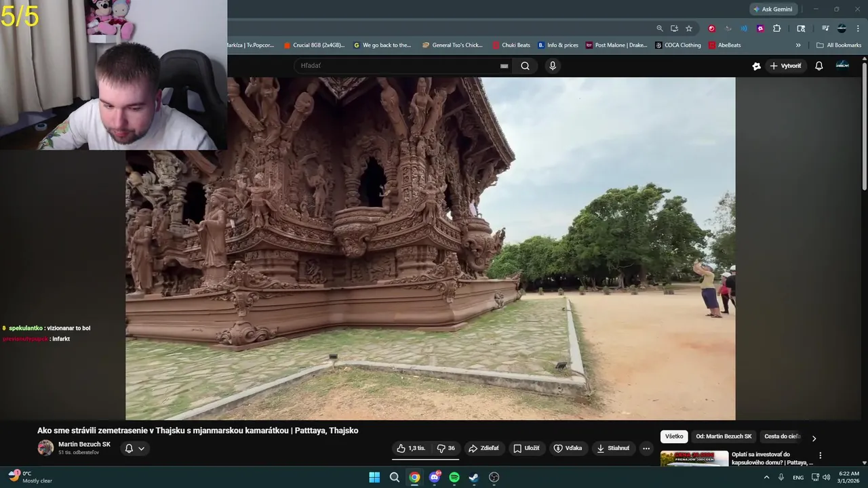Image resolution: width=868 pixels, height=488 pixels.
Task: Click the ENG language indicator
Action: tap(798, 477)
